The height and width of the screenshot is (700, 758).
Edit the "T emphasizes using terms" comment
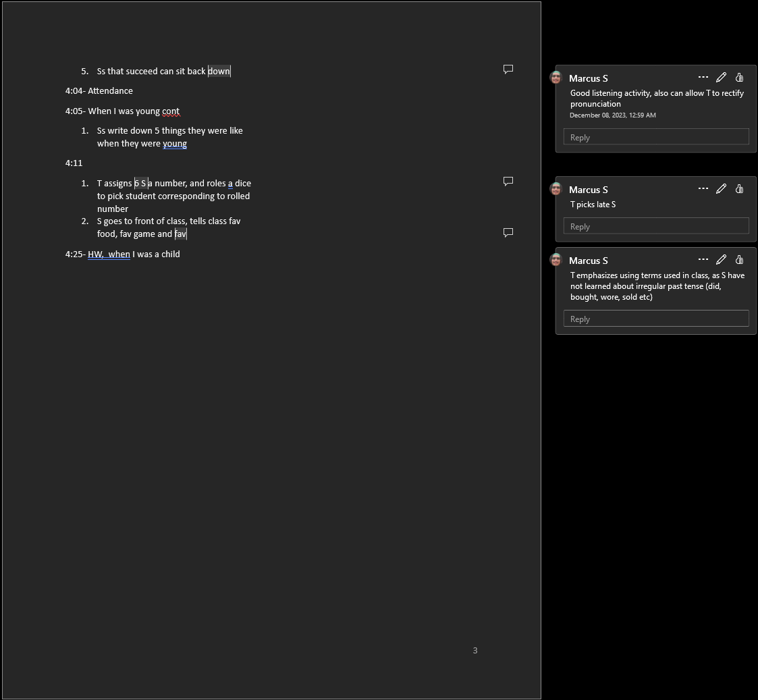coord(721,260)
